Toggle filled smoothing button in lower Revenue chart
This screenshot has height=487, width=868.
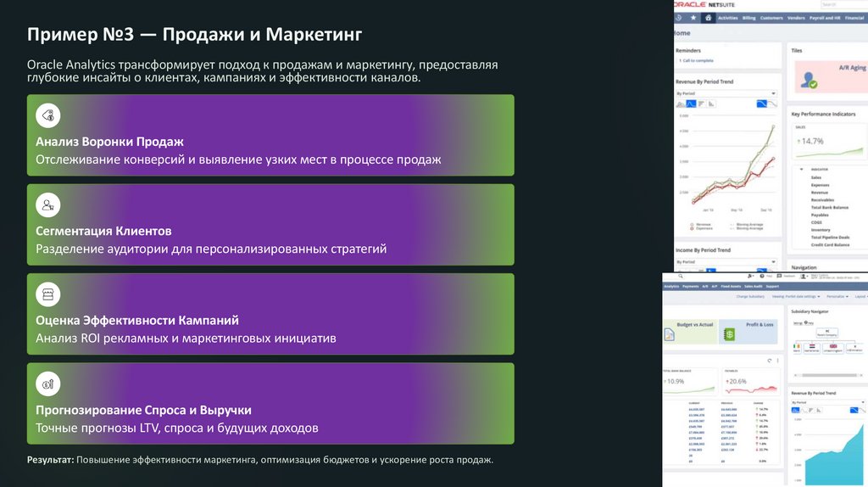854,410
